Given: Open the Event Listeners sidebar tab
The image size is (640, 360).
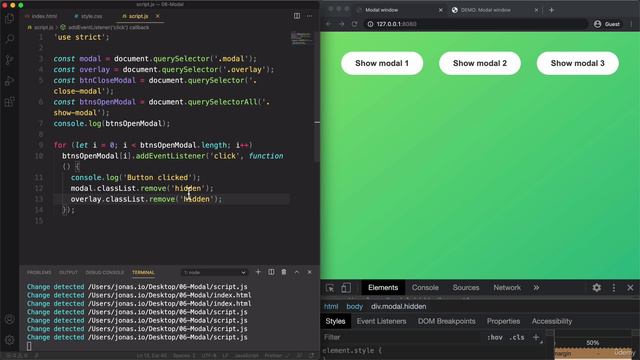Looking at the screenshot, I should pos(381,321).
